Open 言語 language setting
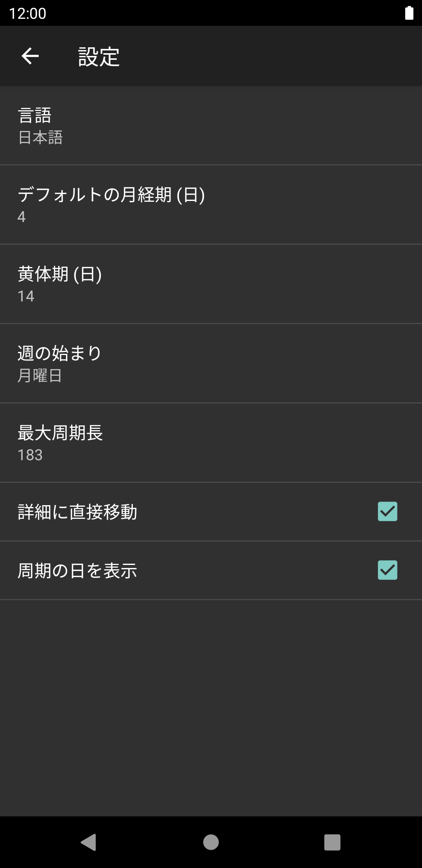422x868 pixels. [211, 126]
